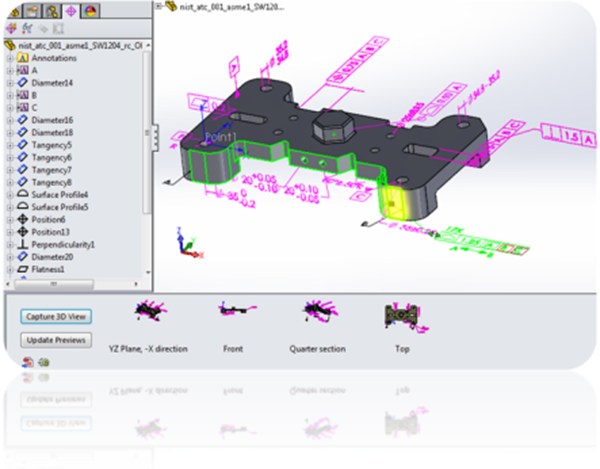600x469 pixels.
Task: Click the nist_atc_001 title in viewport
Action: (x=232, y=7)
